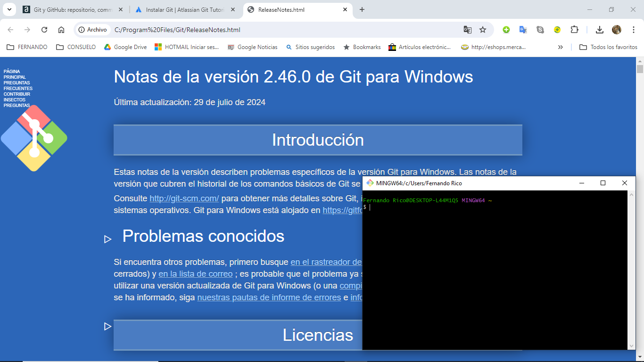Maximize the MINGW64 terminal window

[x=603, y=183]
